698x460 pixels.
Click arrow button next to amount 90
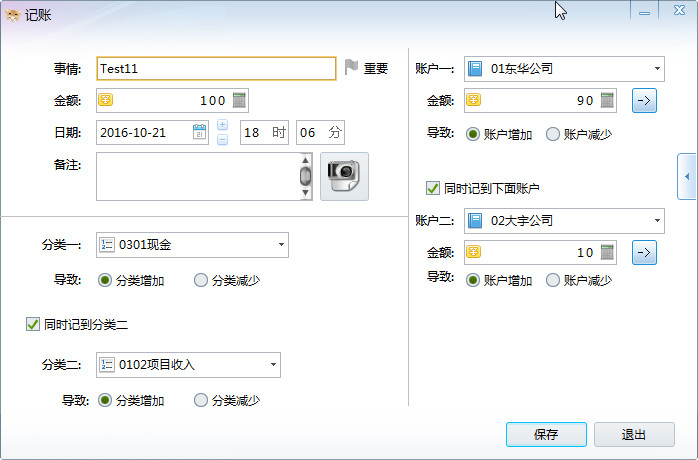coord(644,101)
